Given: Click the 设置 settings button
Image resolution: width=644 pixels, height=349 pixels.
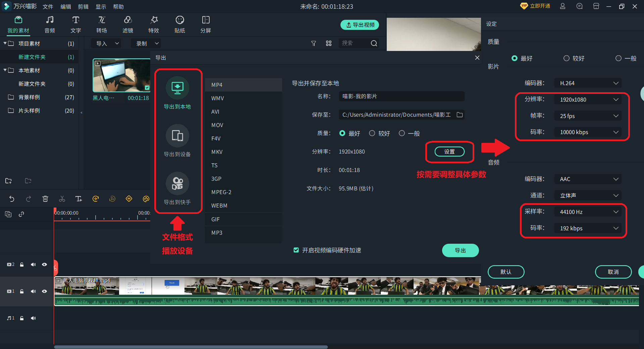Looking at the screenshot, I should click(x=449, y=152).
